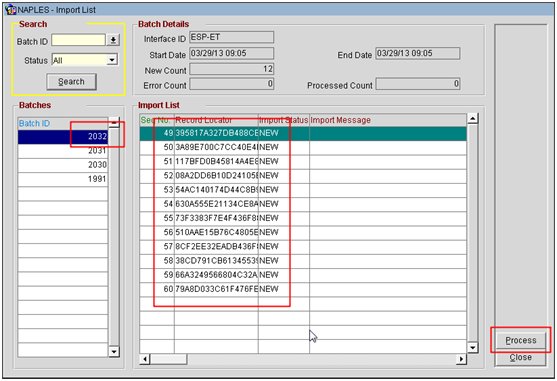Click Batches list scroll down arrow
557x381 pixels.
tap(114, 352)
